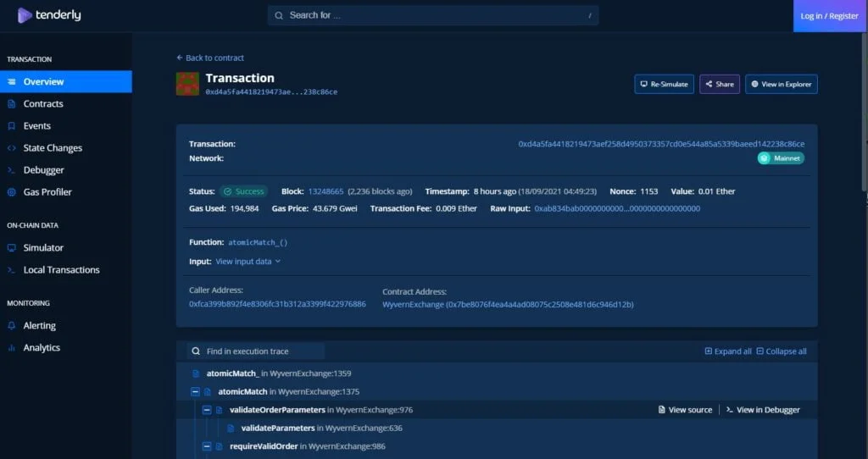Open the caller address 0xfca399b8... link
The height and width of the screenshot is (459, 868).
tap(277, 304)
